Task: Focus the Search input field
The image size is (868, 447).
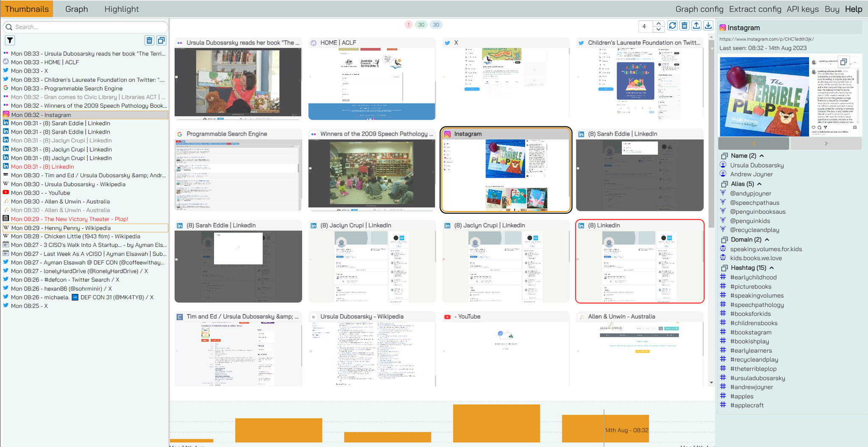Action: pyautogui.click(x=86, y=27)
